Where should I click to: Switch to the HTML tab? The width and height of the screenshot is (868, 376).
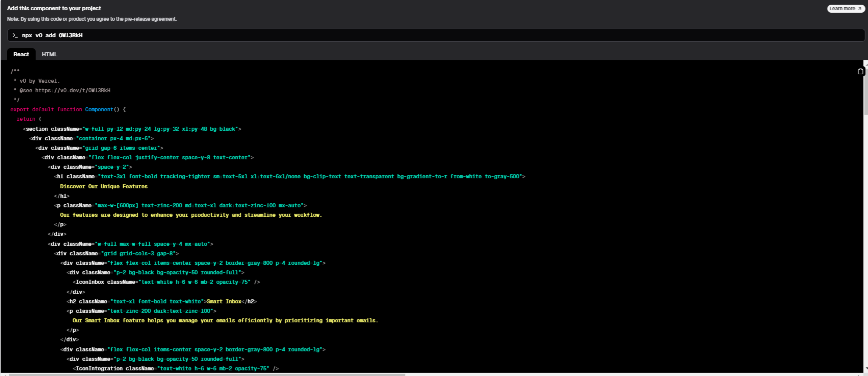coord(49,54)
